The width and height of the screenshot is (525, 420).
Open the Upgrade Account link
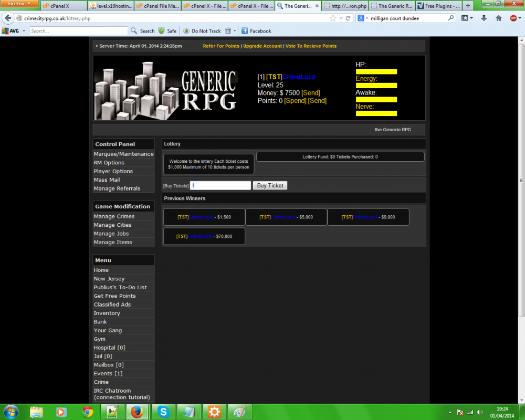click(x=262, y=46)
